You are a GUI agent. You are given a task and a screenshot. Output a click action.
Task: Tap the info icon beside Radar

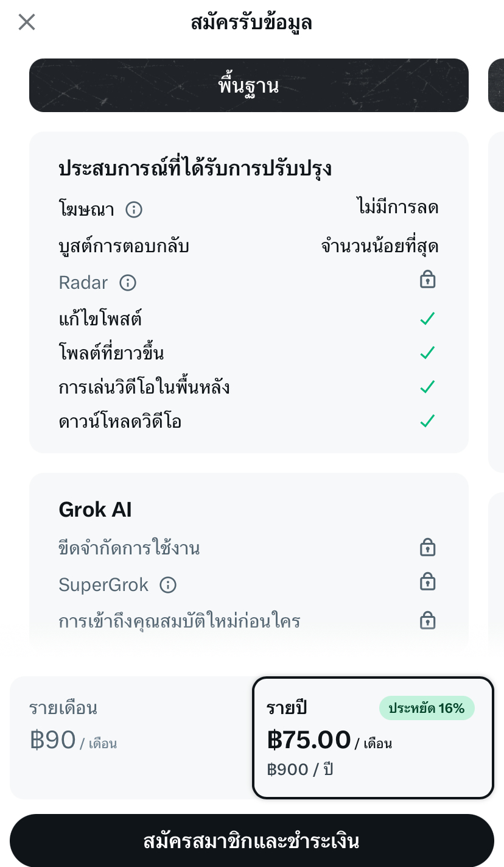[x=128, y=283]
